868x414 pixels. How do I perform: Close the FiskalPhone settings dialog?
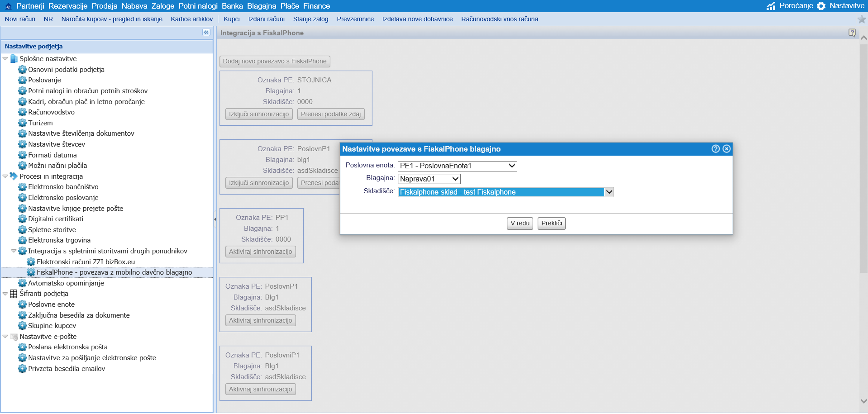(x=726, y=149)
